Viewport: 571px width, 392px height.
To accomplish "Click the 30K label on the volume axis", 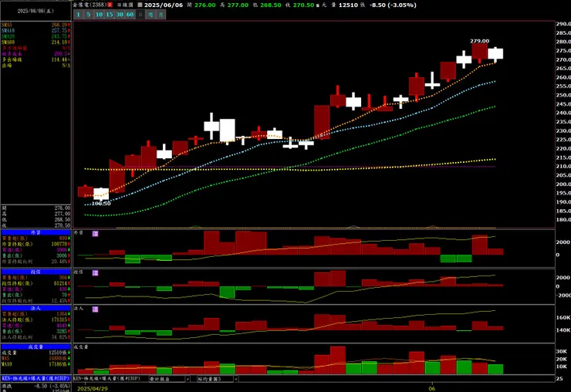I will coord(561,352).
